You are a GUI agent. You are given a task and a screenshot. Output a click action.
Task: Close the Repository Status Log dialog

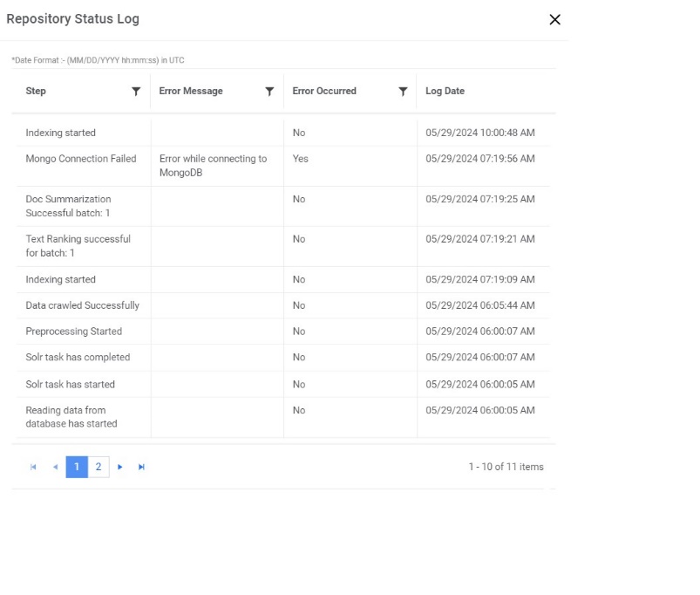coord(554,20)
